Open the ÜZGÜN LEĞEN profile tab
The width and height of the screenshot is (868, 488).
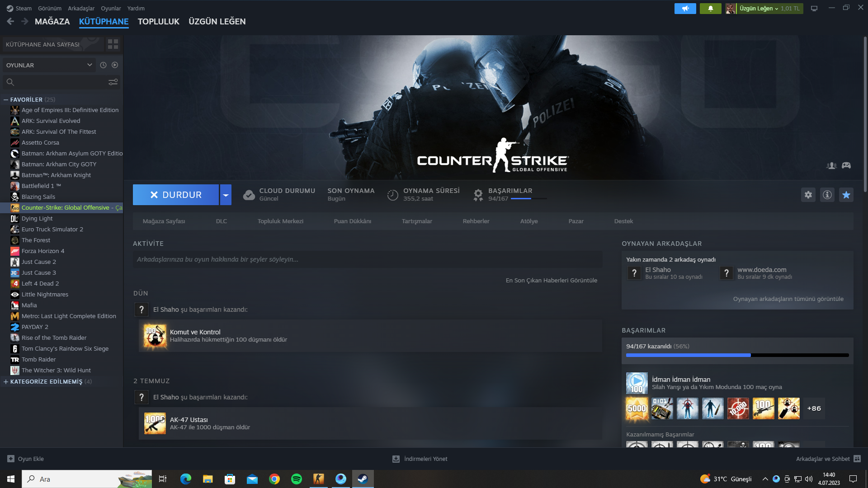coord(217,21)
